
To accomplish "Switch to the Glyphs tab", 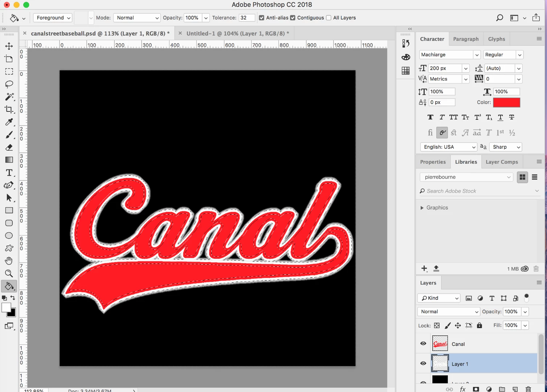I will pyautogui.click(x=496, y=39).
